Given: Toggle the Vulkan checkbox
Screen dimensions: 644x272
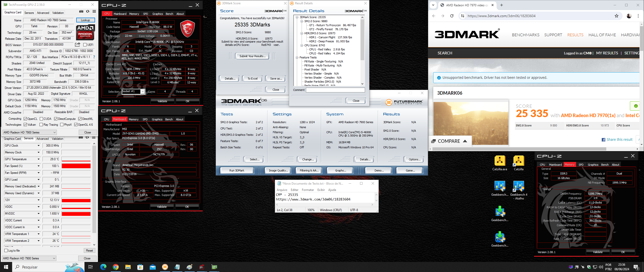Looking at the screenshot, I should 25,125.
